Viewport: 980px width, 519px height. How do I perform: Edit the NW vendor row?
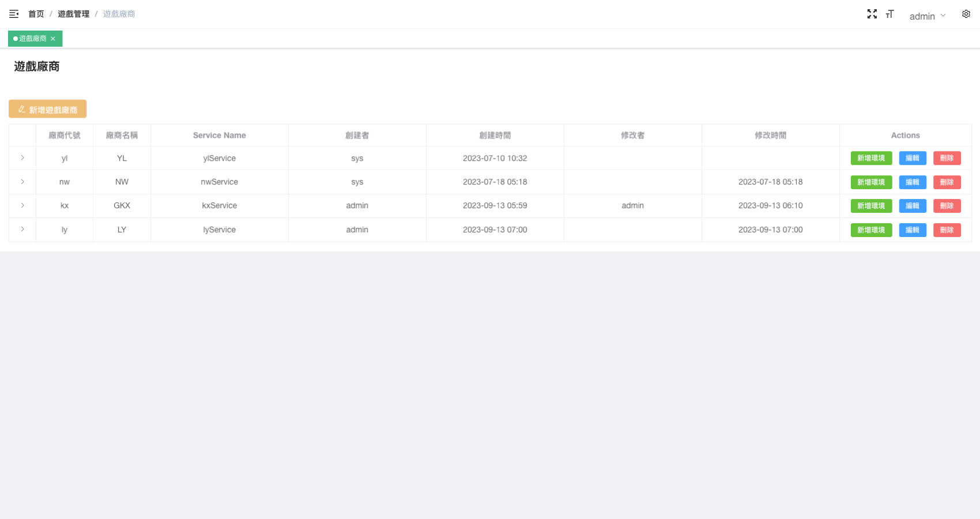(912, 182)
